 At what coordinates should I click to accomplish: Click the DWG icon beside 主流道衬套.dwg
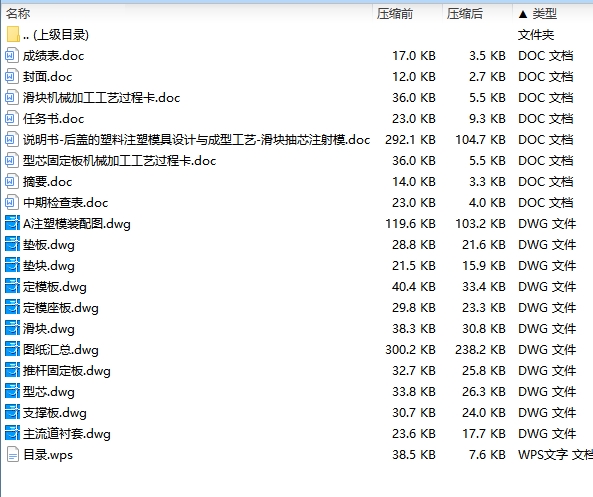pos(12,433)
